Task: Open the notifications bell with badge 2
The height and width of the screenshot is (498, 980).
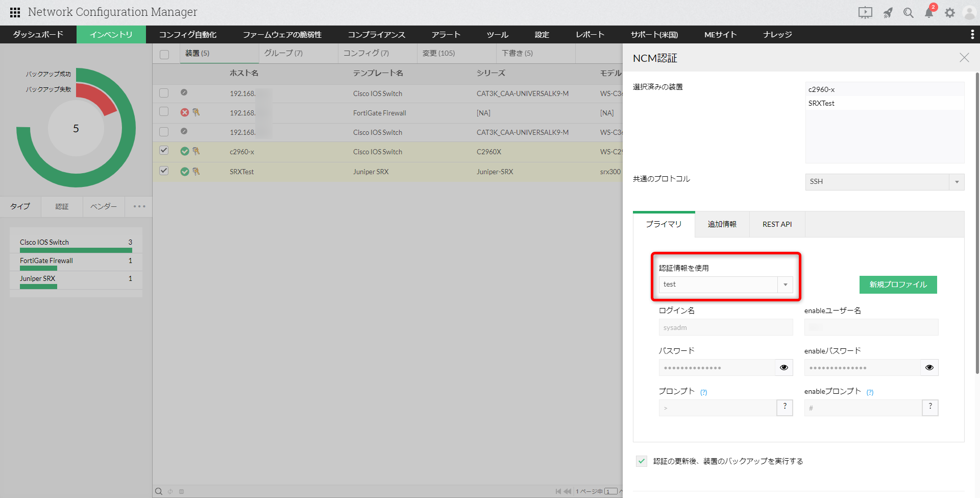Action: pyautogui.click(x=929, y=12)
